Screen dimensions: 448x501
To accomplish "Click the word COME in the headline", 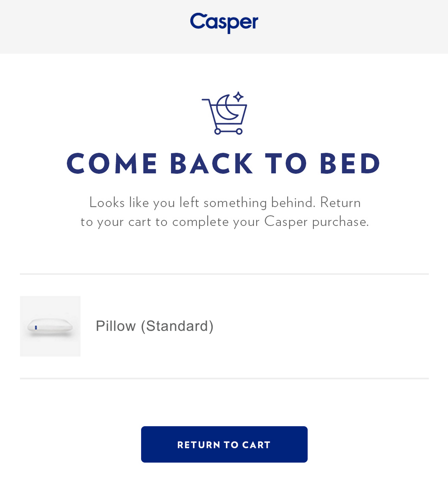I will coord(112,164).
